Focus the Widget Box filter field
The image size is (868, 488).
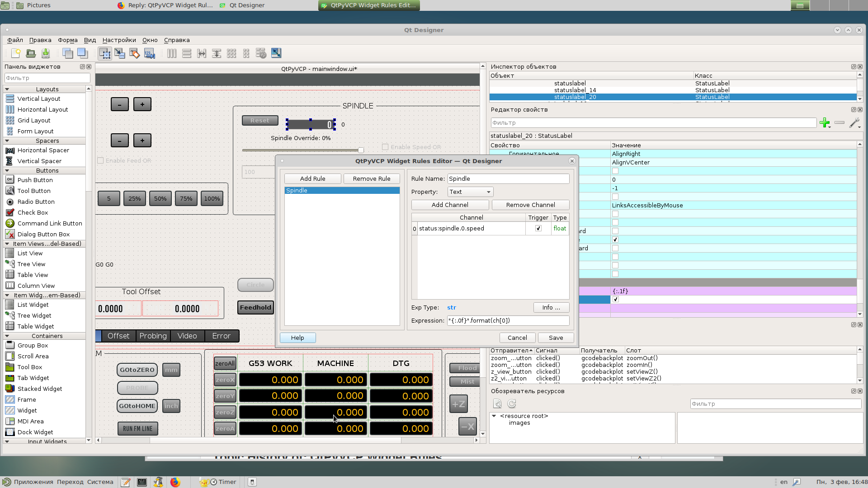[x=47, y=78]
